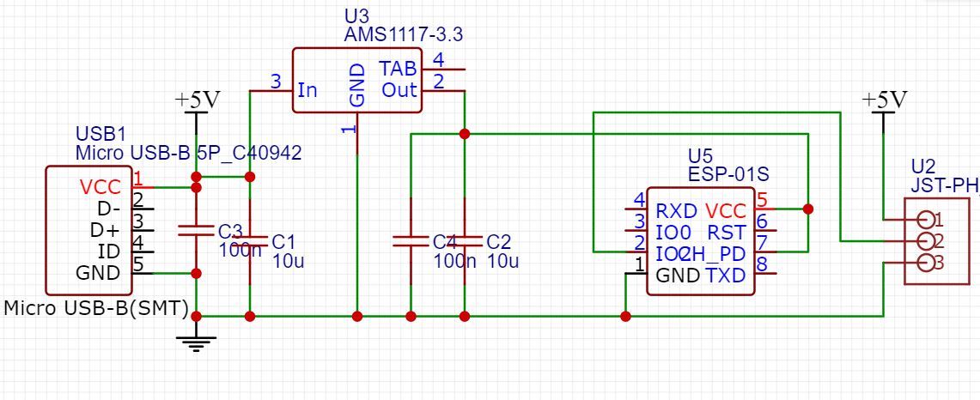Click the 10u value under C1
The width and height of the screenshot is (980, 400).
point(288,261)
